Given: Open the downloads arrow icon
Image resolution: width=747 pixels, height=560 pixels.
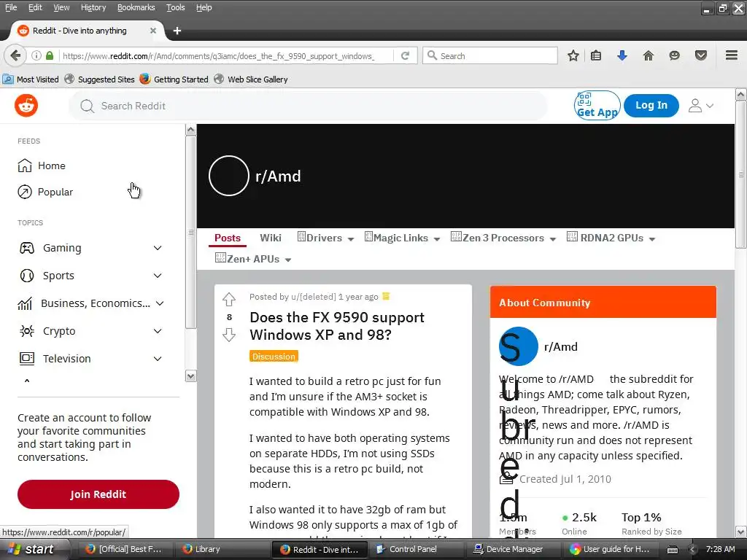Looking at the screenshot, I should tap(622, 55).
